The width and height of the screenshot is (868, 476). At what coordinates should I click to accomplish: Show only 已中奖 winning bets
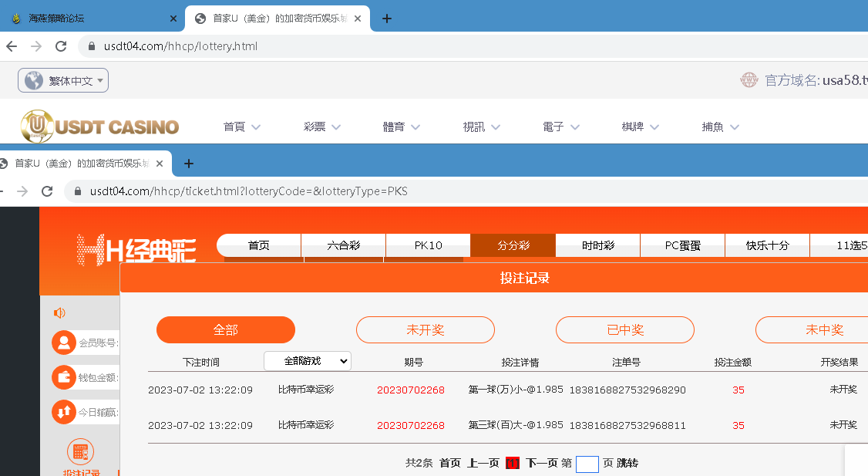[624, 330]
